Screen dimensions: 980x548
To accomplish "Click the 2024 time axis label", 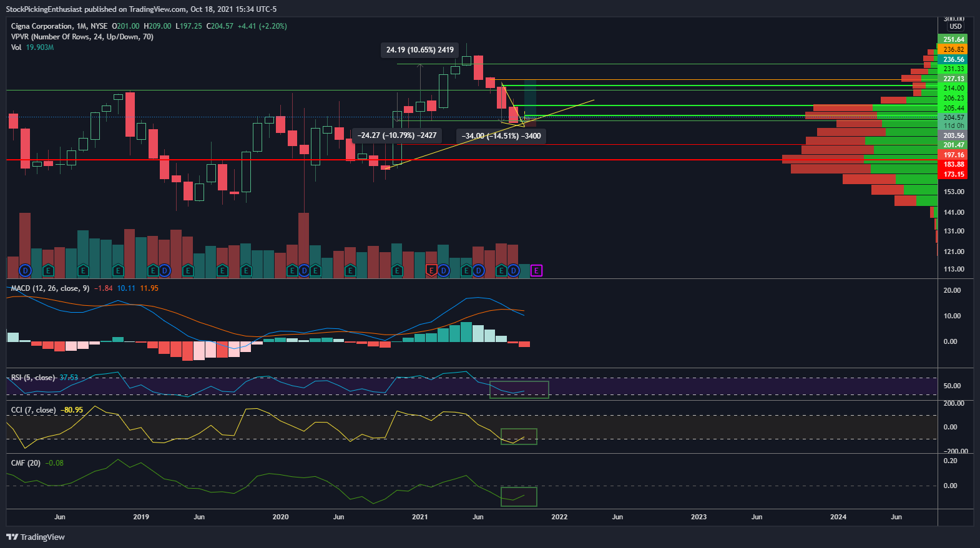I will click(838, 517).
